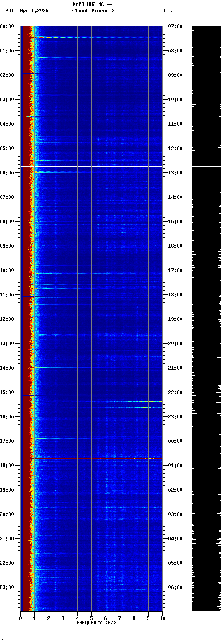Viewport: 224px width, 644px height.
Task: Click the white data-gap line near 17:15 PDT
Action: (x=91, y=448)
